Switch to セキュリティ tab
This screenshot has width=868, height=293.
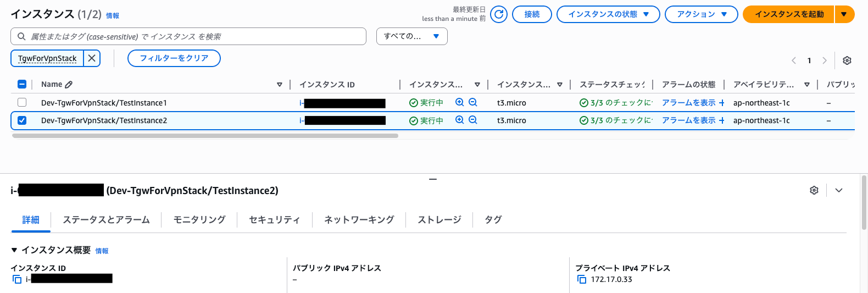point(275,220)
